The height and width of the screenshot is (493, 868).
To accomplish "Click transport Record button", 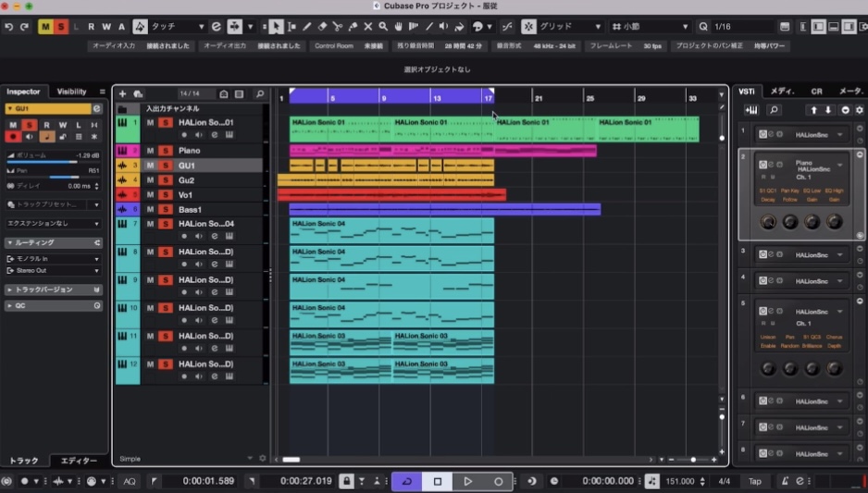I will pos(498,481).
